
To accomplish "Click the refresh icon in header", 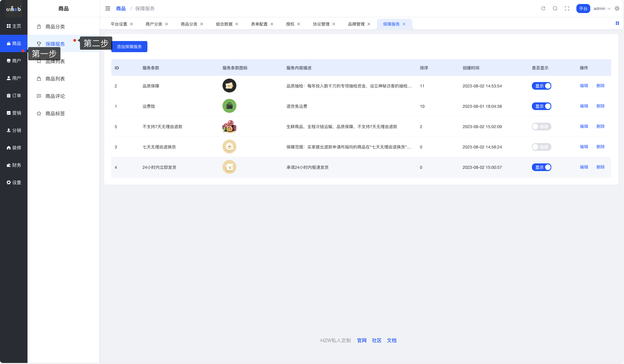I will coord(543,8).
